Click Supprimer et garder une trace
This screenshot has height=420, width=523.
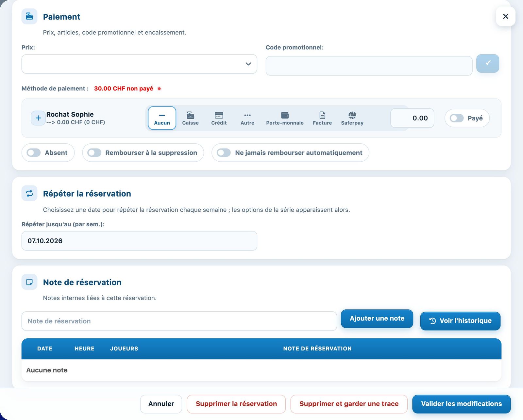349,404
